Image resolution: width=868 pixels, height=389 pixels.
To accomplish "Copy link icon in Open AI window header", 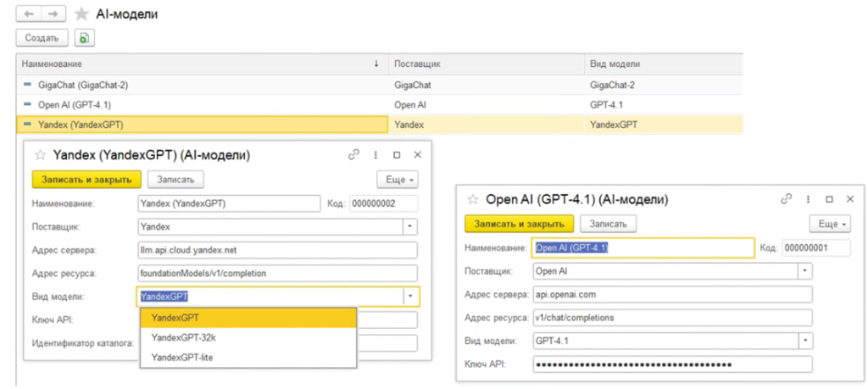I will point(787,199).
